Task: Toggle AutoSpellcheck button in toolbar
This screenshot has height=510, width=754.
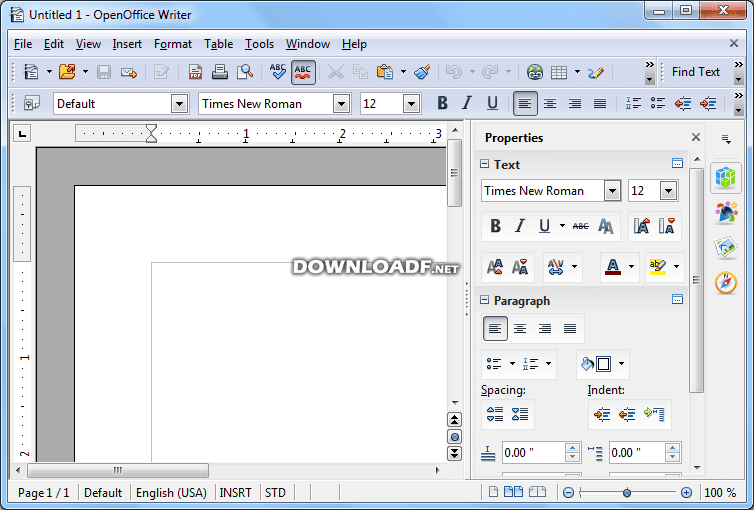Action: (303, 72)
